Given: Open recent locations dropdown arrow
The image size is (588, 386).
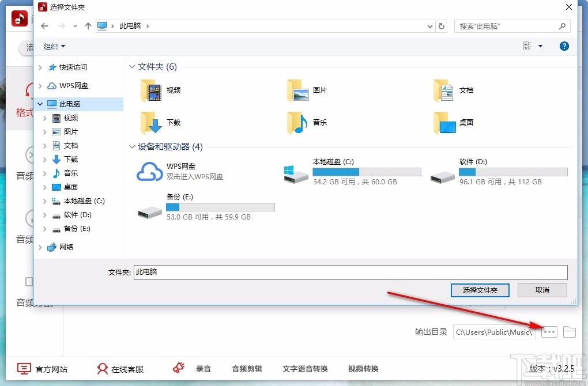Looking at the screenshot, I should (x=75, y=26).
